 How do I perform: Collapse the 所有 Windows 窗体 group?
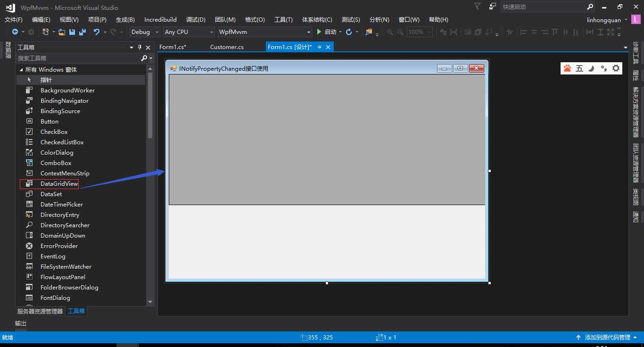(x=21, y=70)
